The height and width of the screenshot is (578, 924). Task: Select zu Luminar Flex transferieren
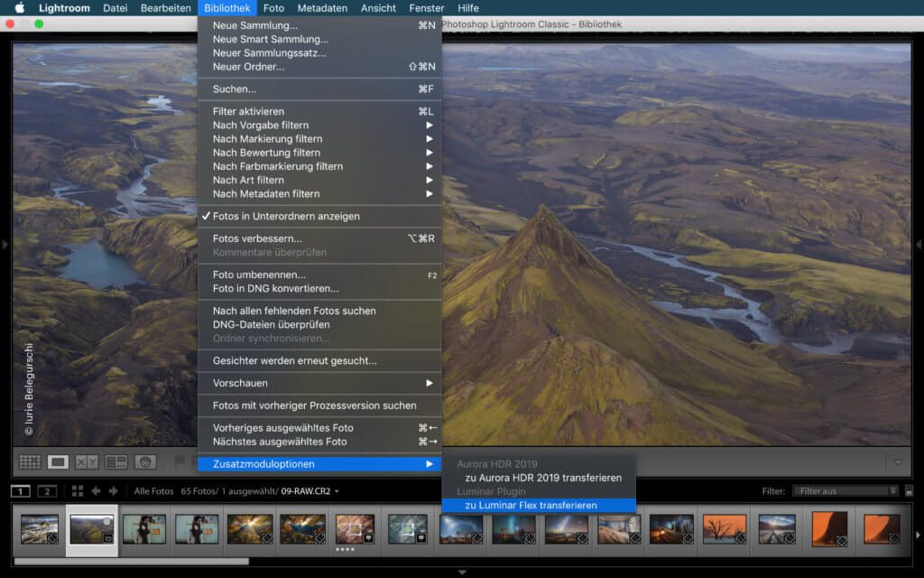[540, 506]
